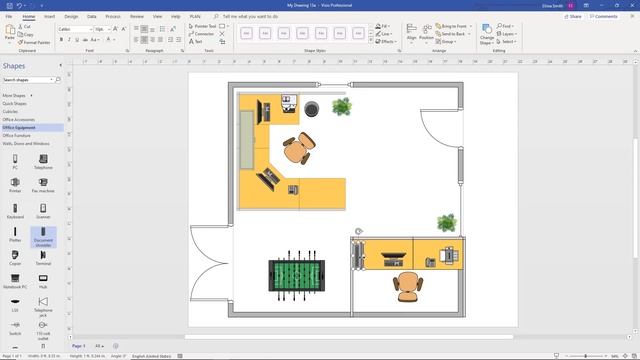The image size is (640, 360).
Task: Toggle Bold formatting
Action: click(61, 40)
